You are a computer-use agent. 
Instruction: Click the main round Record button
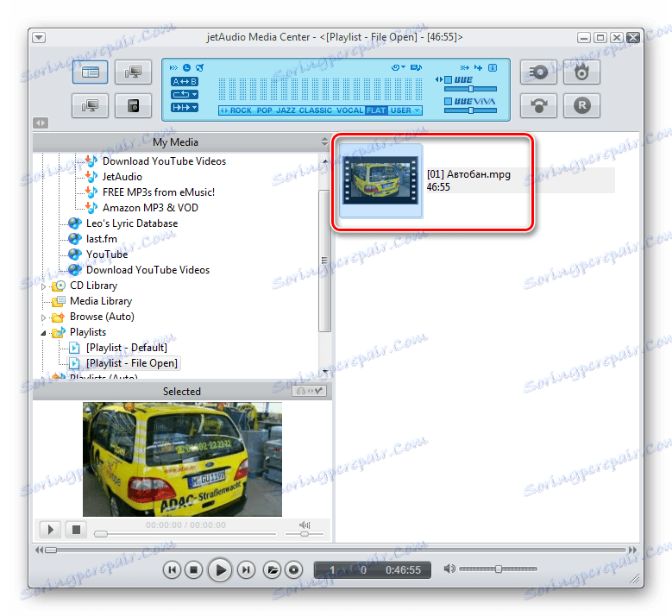click(x=293, y=569)
